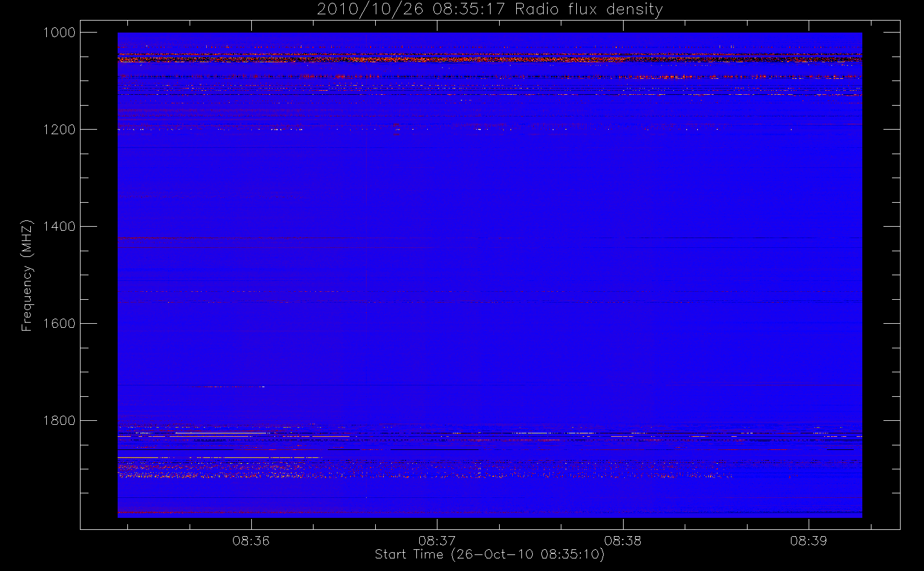The width and height of the screenshot is (924, 571).
Task: Click the 08:38 time tick label
Action: tap(622, 541)
